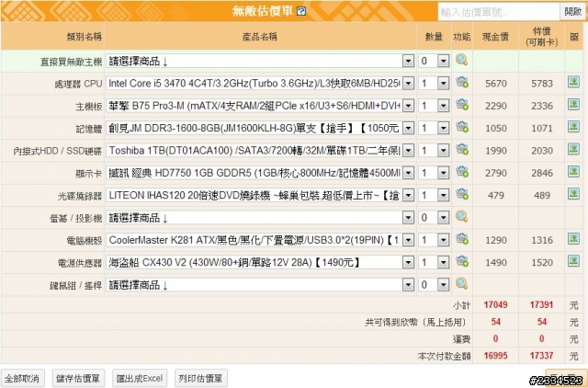588x388 pixels.
Task: Click the final card payment 17337
Action: click(x=541, y=355)
